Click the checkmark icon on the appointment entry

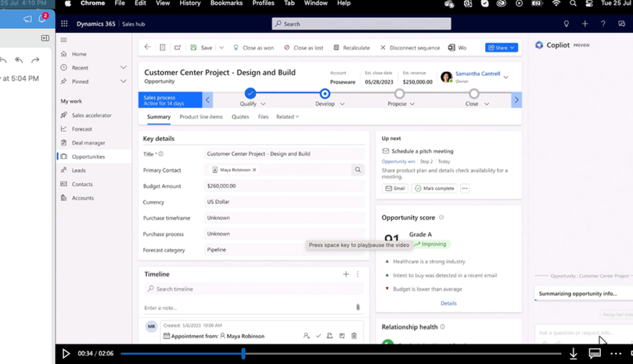[x=318, y=336]
